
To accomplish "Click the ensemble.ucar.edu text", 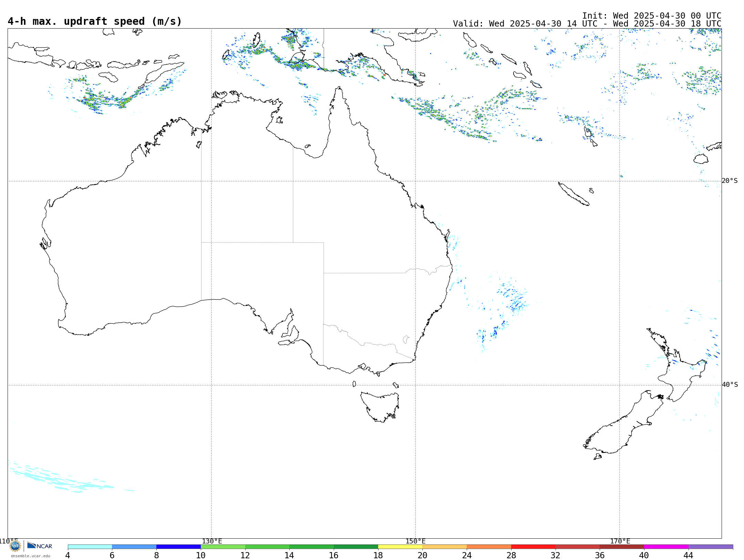I will pos(30,556).
